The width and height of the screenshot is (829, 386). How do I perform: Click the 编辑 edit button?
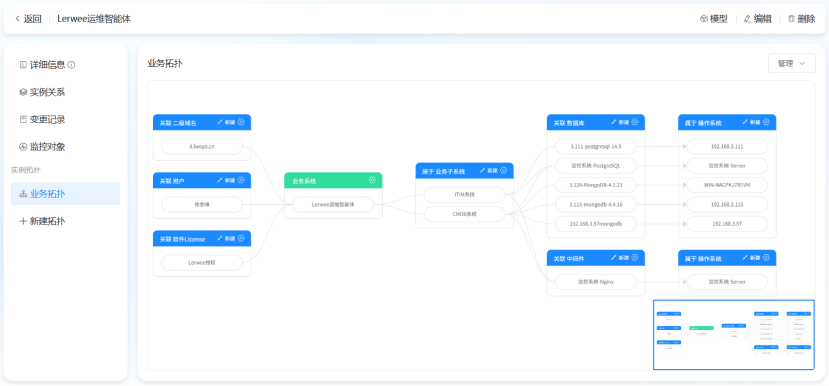coord(758,19)
